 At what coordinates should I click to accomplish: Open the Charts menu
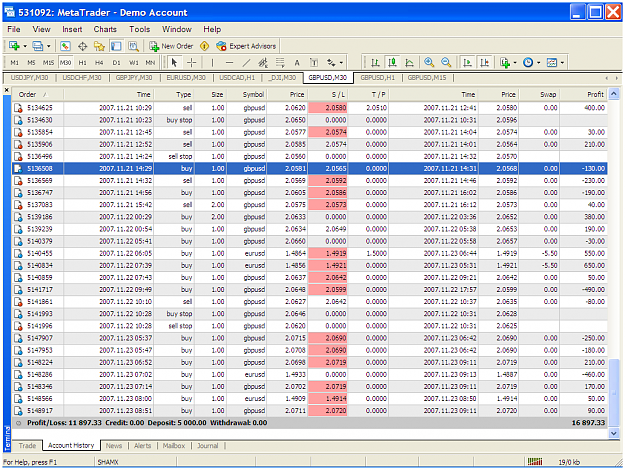[105, 29]
